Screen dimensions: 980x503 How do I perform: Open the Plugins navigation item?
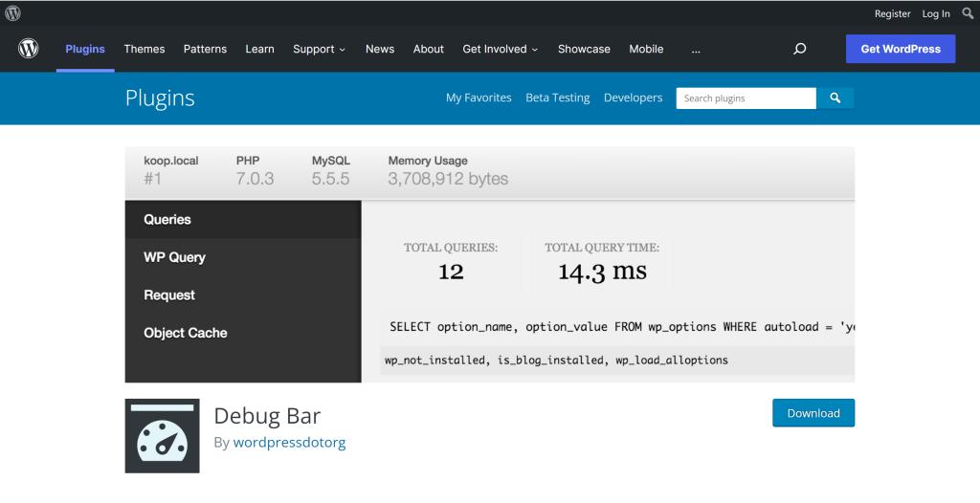pyautogui.click(x=85, y=49)
